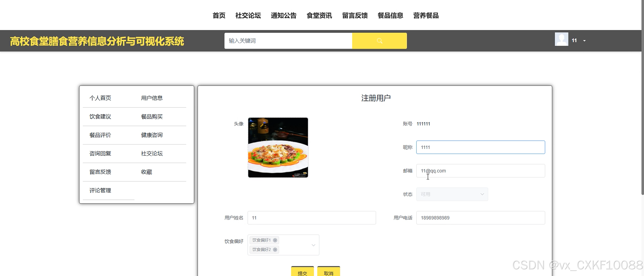The image size is (644, 276).
Task: Open 食堂资讯 from the navigation bar
Action: [x=319, y=15]
